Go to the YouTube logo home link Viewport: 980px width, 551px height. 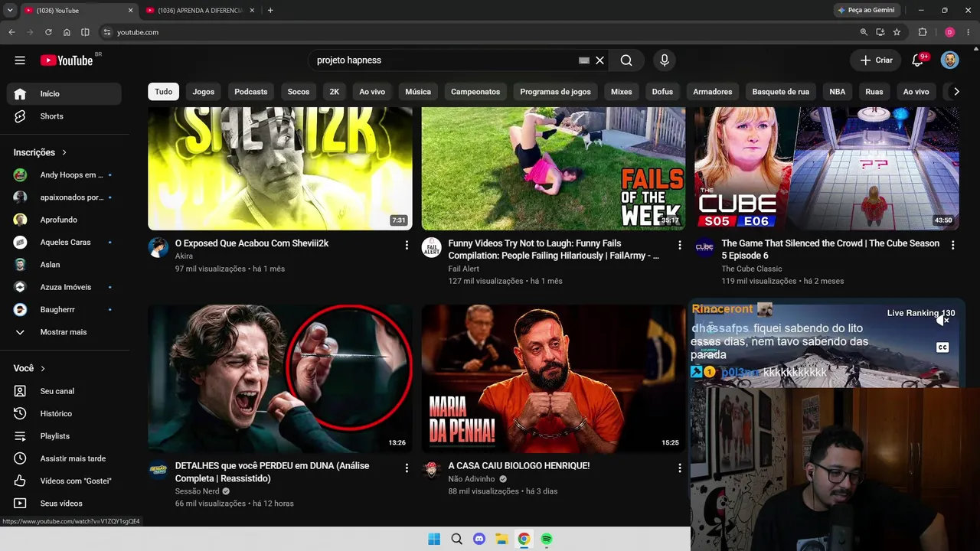[67, 60]
